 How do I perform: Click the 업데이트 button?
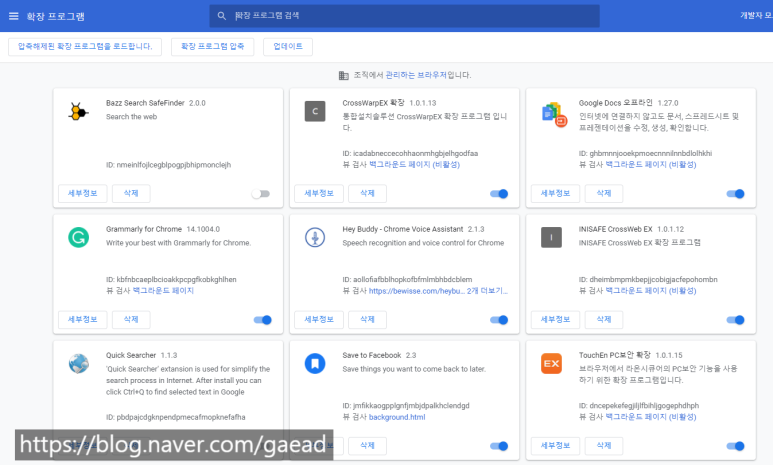tap(288, 47)
